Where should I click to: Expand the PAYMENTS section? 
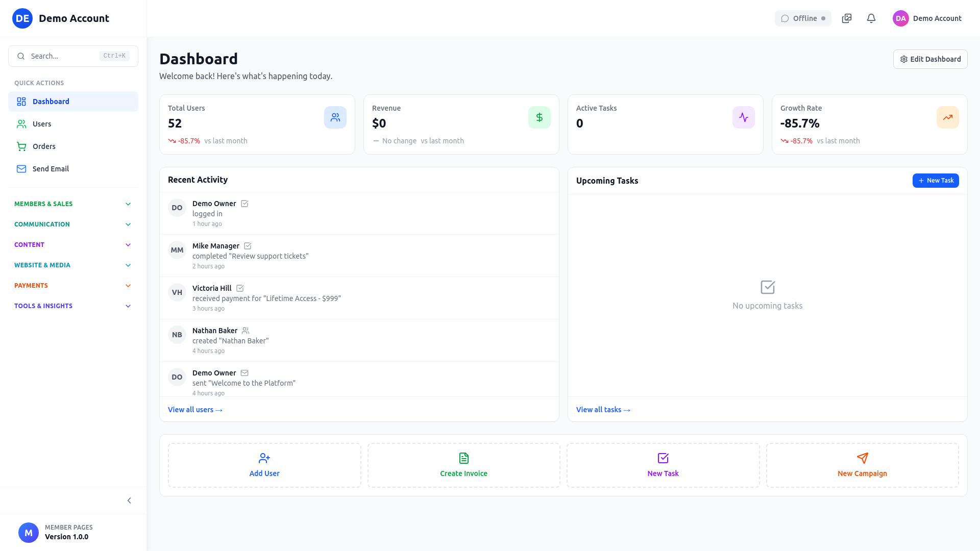click(71, 285)
